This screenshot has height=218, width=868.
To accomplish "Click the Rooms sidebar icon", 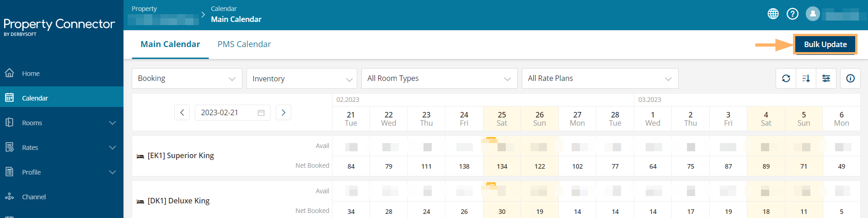I will click(x=9, y=122).
